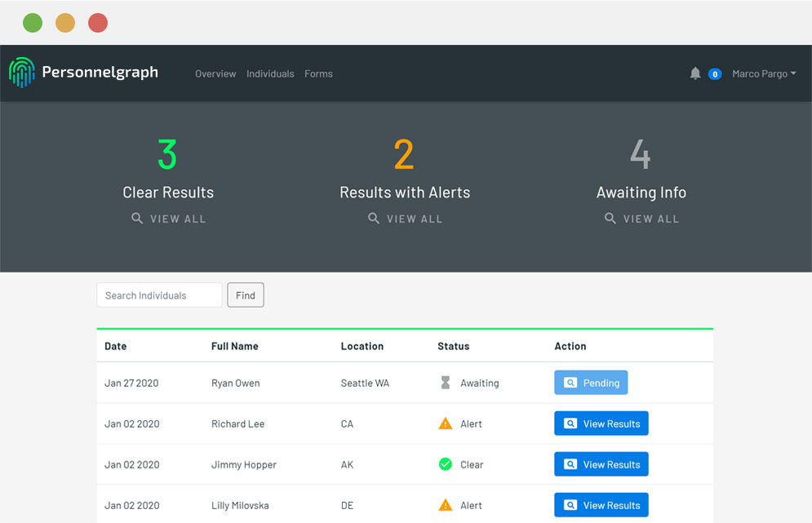The image size is (812, 523).
Task: Click the hourglass Awaiting status icon
Action: 446,383
